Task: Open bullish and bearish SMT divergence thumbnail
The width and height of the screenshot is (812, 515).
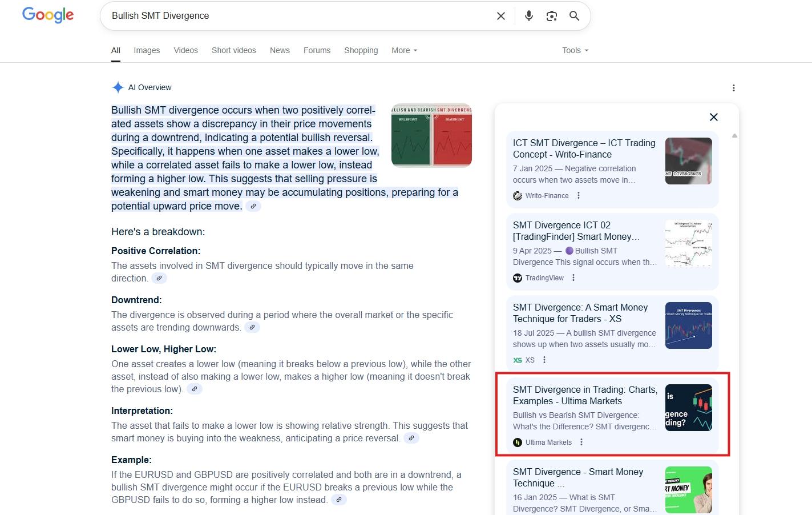Action: pyautogui.click(x=431, y=135)
